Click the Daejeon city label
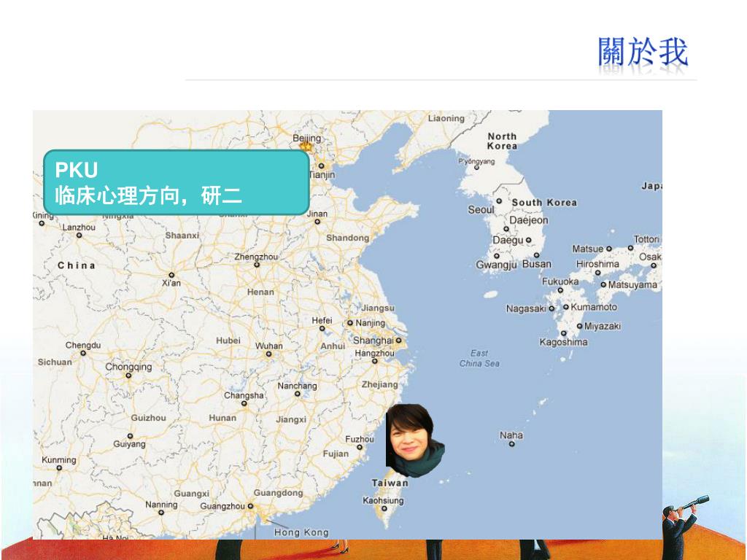 [529, 220]
